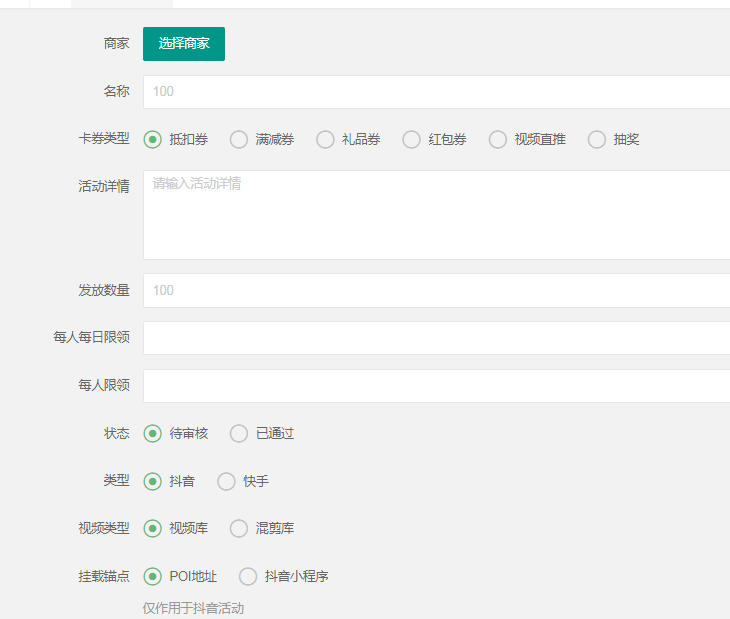Click the 每人每日限领 label text
The image size is (730, 619).
coord(91,337)
